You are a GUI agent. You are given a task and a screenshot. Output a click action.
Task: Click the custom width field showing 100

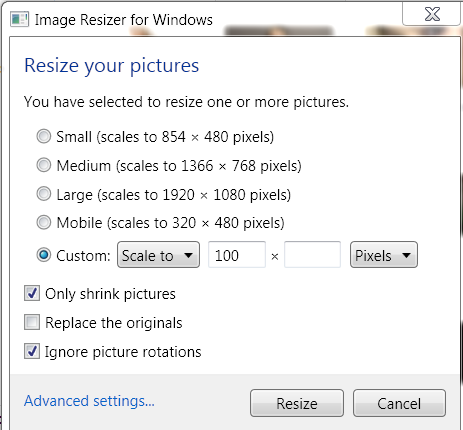[237, 255]
